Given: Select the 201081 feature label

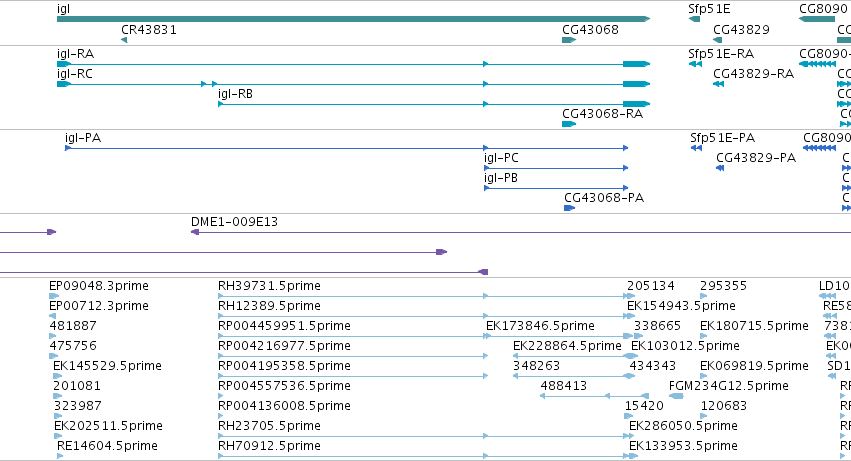Looking at the screenshot, I should coord(77,386).
